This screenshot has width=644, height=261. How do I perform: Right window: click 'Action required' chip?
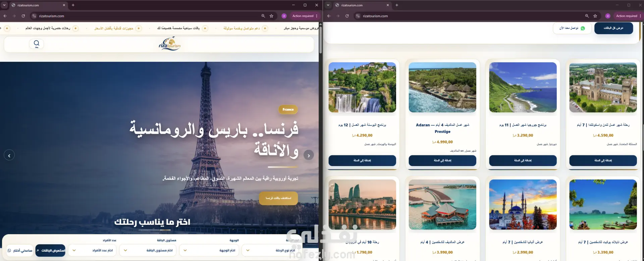[x=626, y=16]
